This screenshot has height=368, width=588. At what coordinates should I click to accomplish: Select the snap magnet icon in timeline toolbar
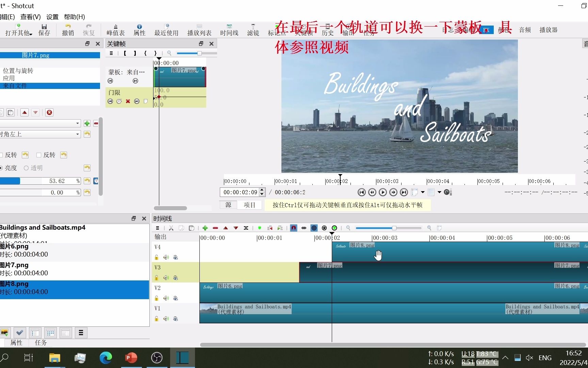(293, 228)
